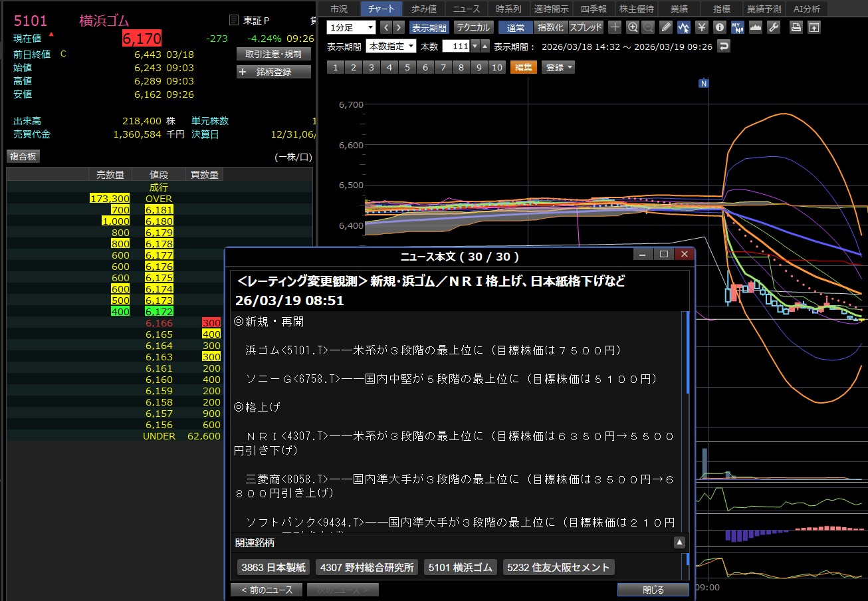Screen dimensions: 868x601
Task: Open the 1分足 timeframe dropdown
Action: pos(351,27)
